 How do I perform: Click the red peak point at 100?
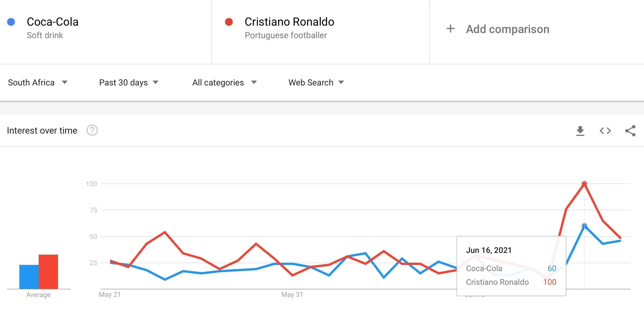[584, 184]
